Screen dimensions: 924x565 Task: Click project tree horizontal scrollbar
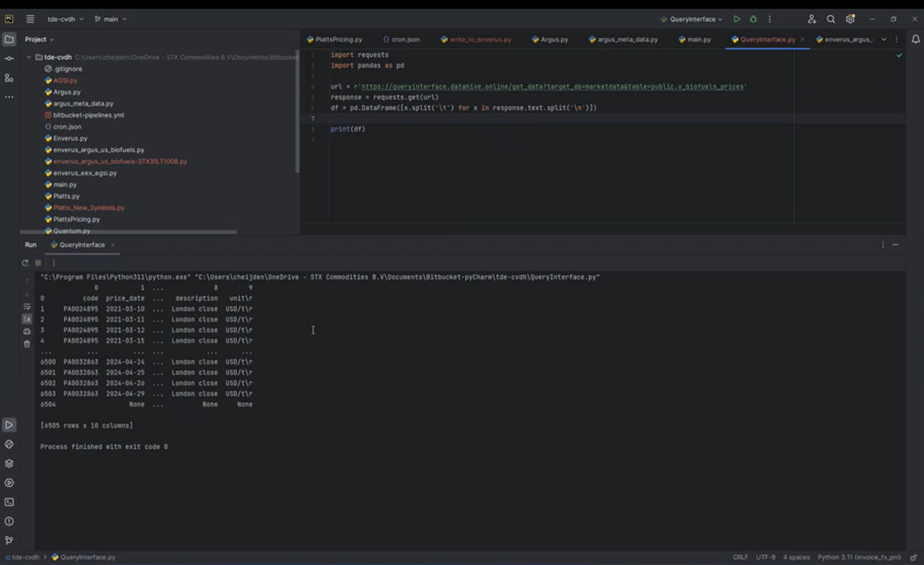click(x=128, y=232)
